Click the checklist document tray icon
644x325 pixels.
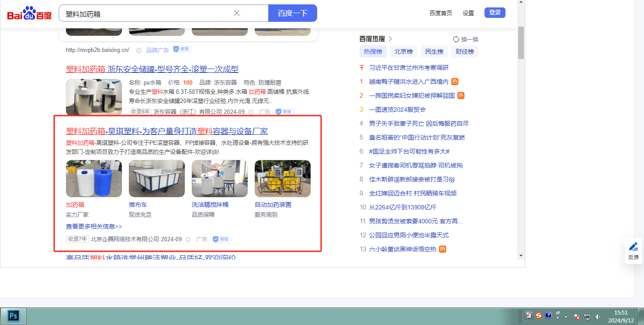(x=529, y=315)
